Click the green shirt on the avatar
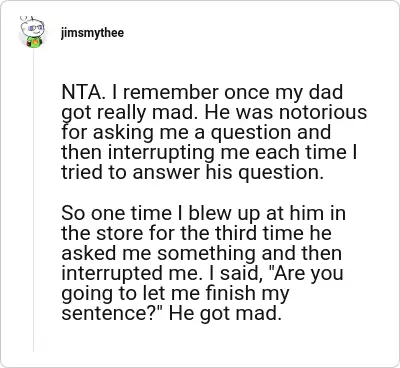Viewport: 400px width, 368px height. [34, 43]
